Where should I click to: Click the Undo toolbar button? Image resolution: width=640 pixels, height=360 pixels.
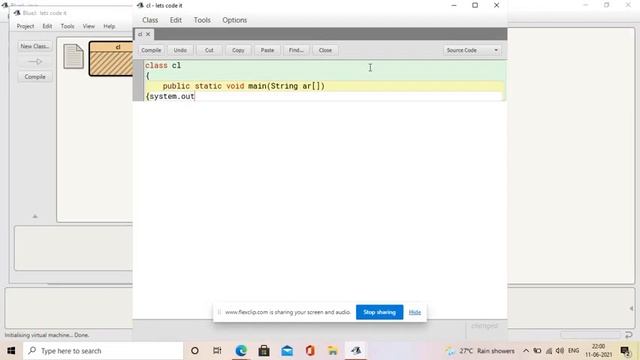(x=180, y=50)
